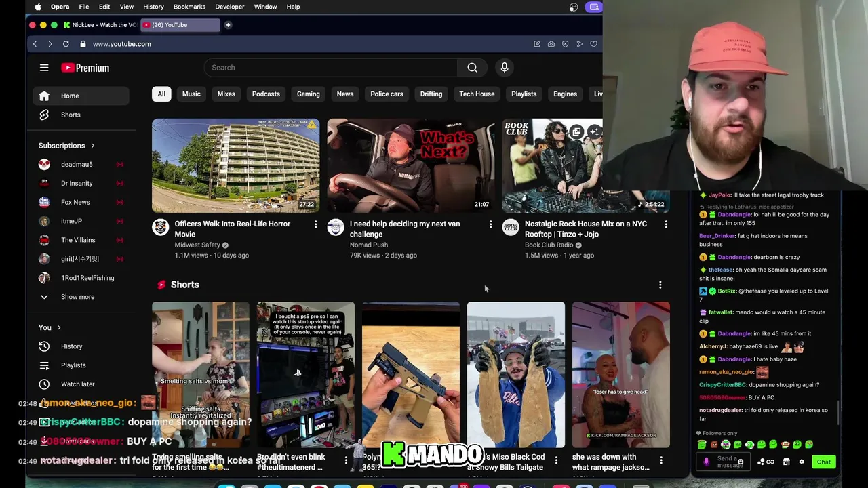Select the Podcasts filter chip

point(266,94)
